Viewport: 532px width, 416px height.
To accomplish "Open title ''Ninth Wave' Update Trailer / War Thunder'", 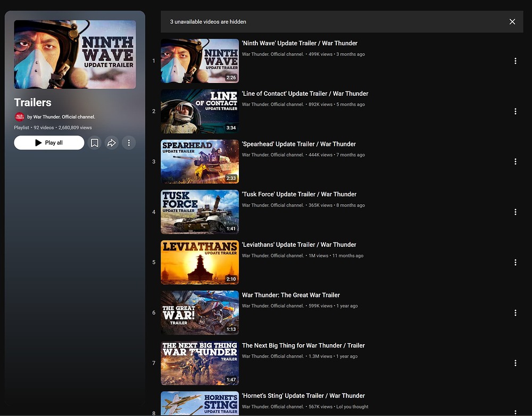I will (300, 43).
